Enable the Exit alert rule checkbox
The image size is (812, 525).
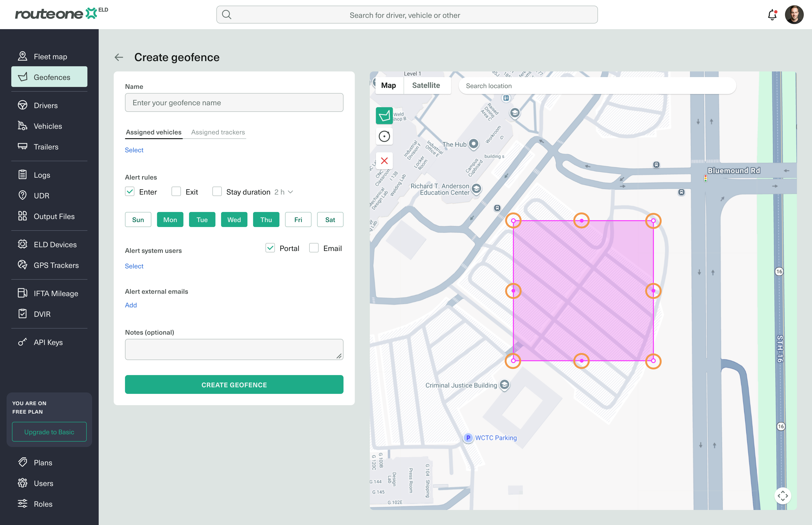click(x=176, y=192)
